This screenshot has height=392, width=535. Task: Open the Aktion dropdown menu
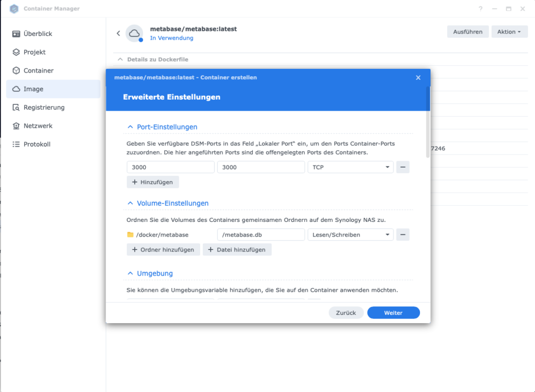[x=509, y=32]
